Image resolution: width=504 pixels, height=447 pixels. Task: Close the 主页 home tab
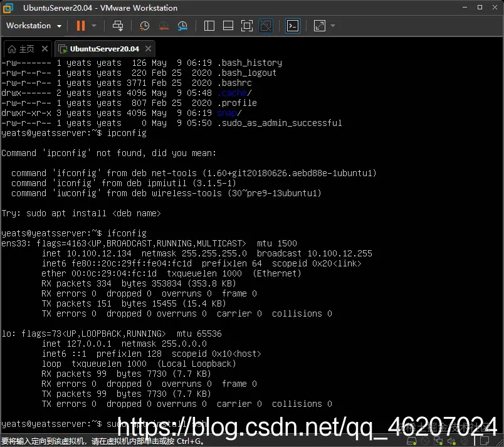45,48
